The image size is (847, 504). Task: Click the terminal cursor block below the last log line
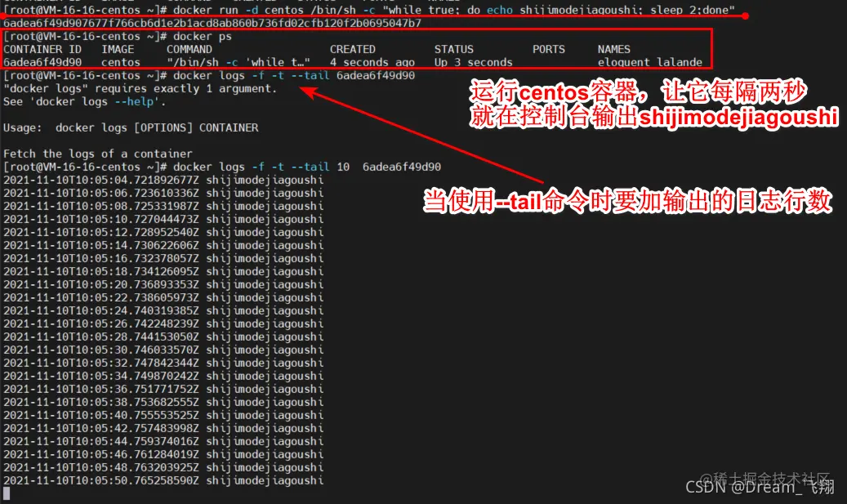click(x=7, y=493)
